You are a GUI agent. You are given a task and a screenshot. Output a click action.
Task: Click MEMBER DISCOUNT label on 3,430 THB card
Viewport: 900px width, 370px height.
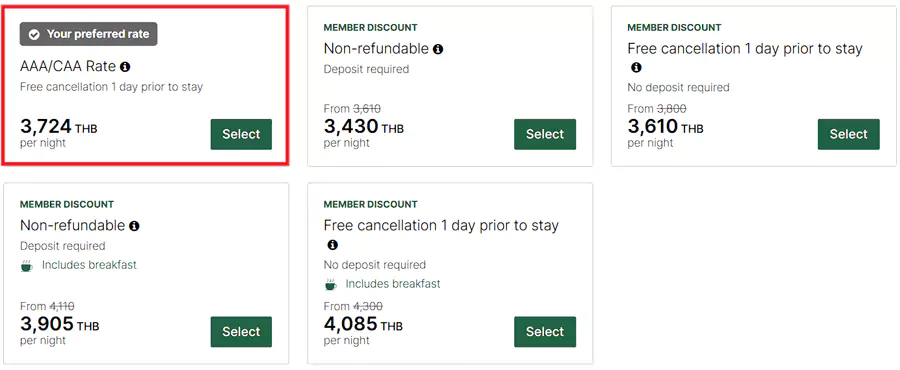(370, 28)
